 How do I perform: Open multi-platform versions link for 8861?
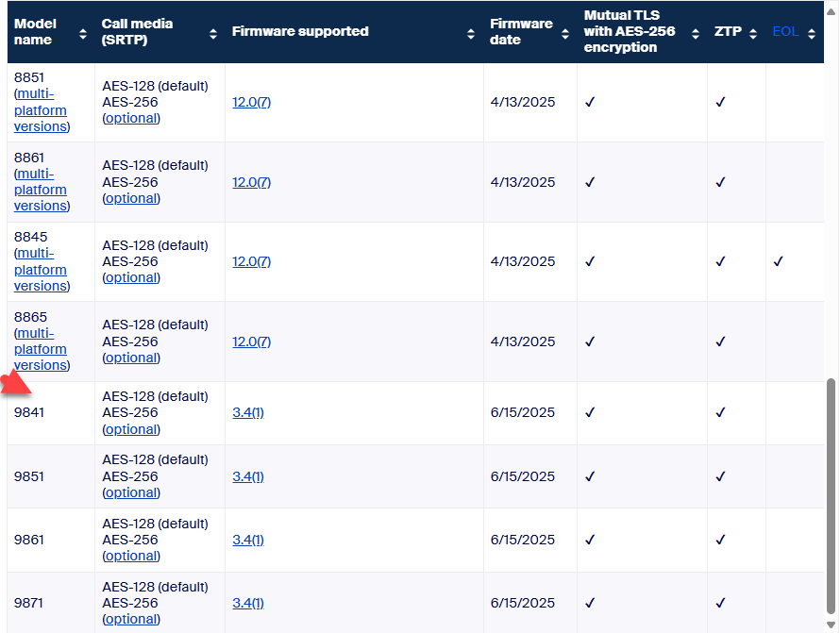tap(41, 190)
